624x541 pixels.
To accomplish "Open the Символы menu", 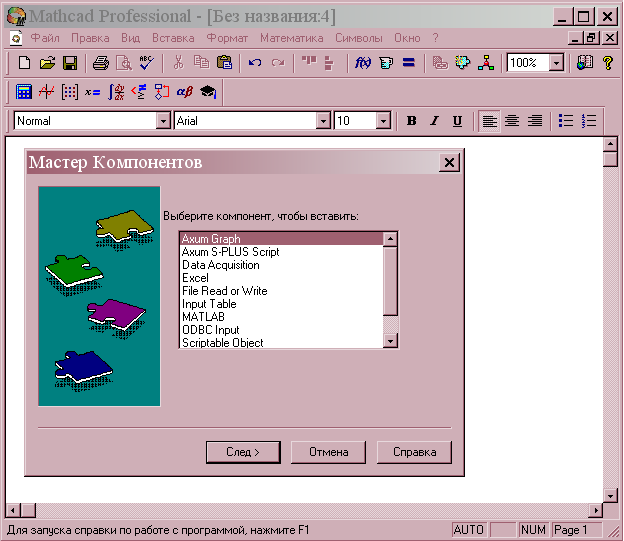I will [359, 38].
